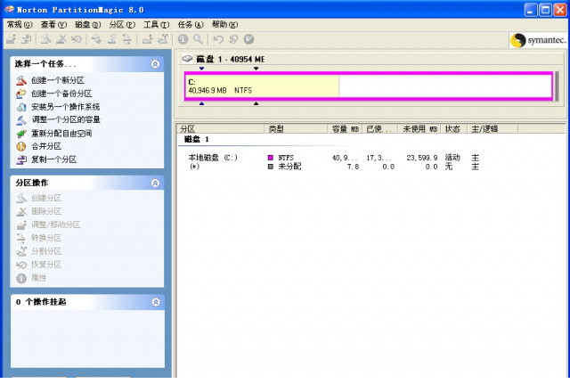
Task: Click the 17,3... used value
Action: (379, 158)
